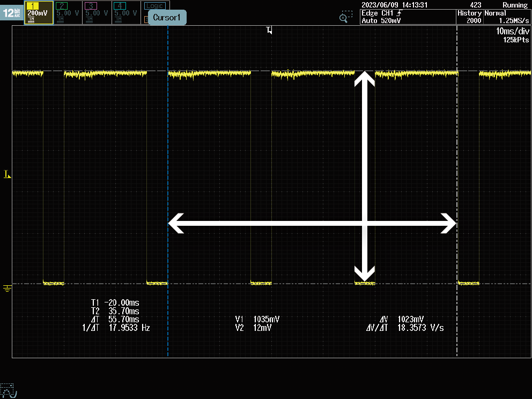Click the Running status indicator
Screen dimensions: 532x399
click(x=515, y=5)
